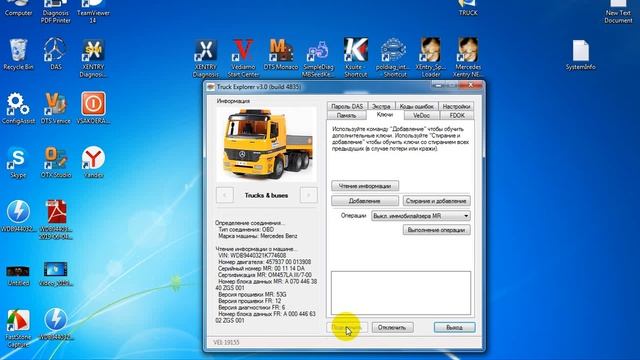Open the Коды ошибок tab

pos(416,106)
